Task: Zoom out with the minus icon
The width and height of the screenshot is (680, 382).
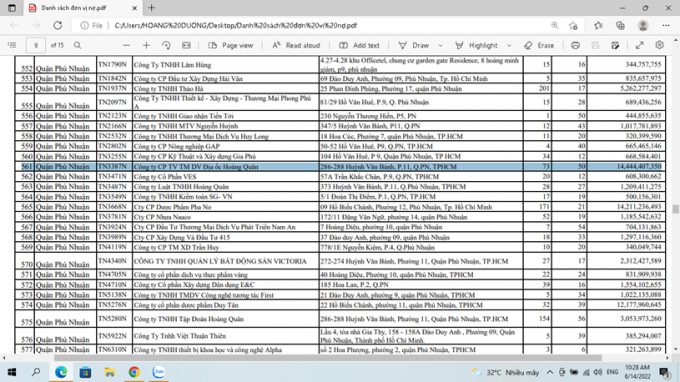Action: (126, 45)
